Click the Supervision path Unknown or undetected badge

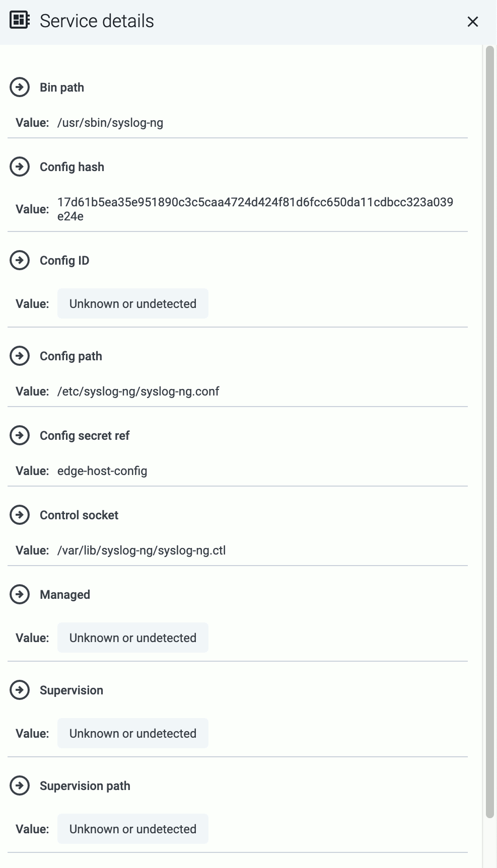point(133,829)
